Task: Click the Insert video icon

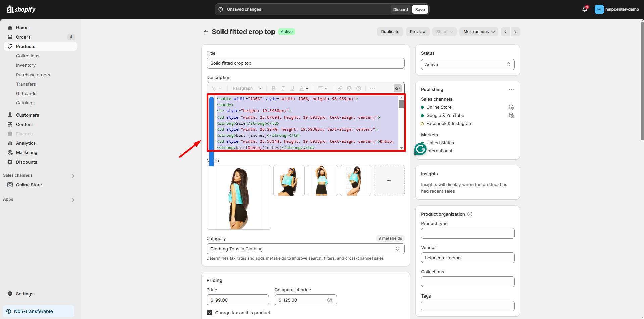Action: click(x=358, y=88)
